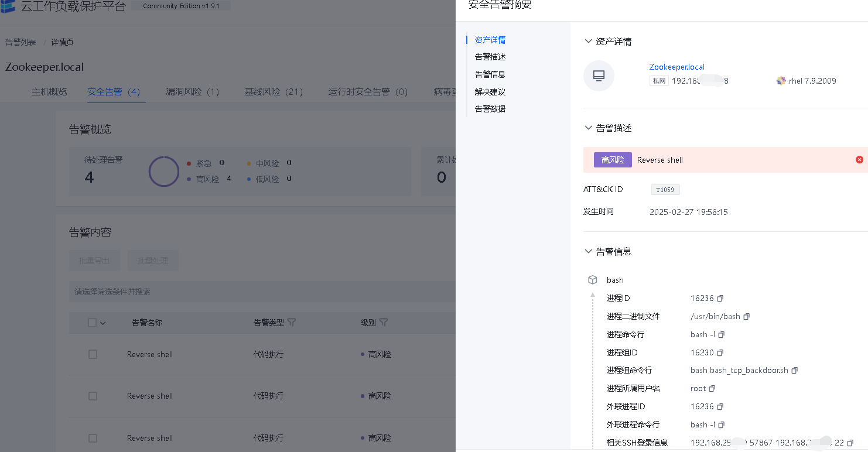Screen dimensions: 868x452
Task: Switch to the 漏洞风险 tab
Action: (x=192, y=92)
